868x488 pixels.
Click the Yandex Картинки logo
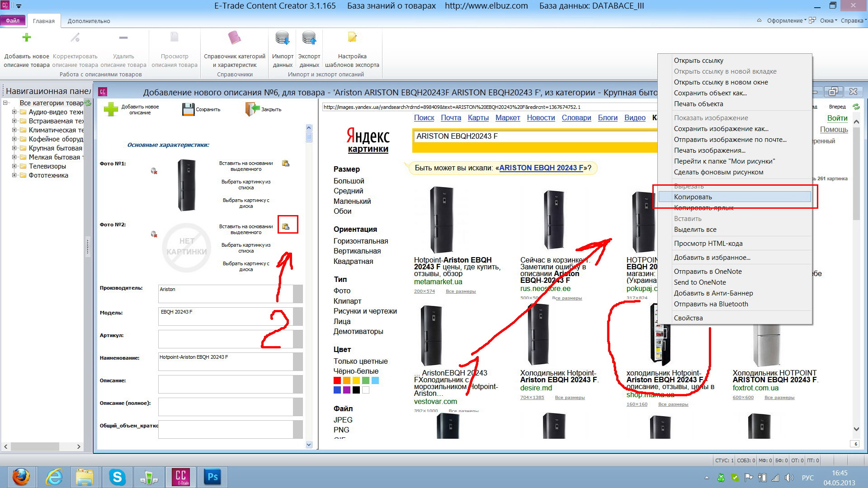368,140
